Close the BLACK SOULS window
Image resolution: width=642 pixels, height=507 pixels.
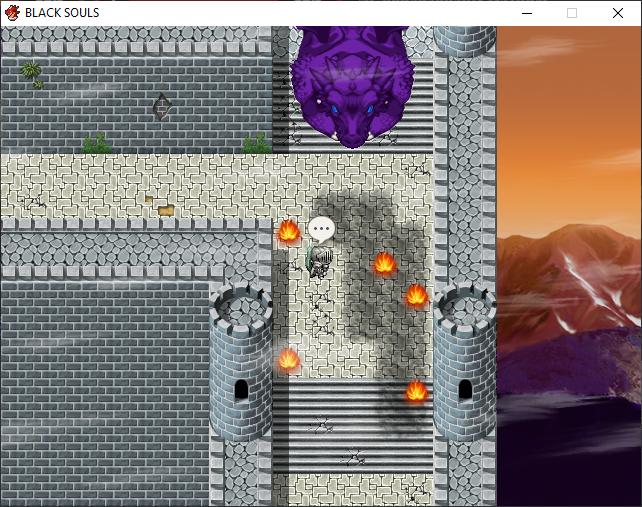click(618, 13)
